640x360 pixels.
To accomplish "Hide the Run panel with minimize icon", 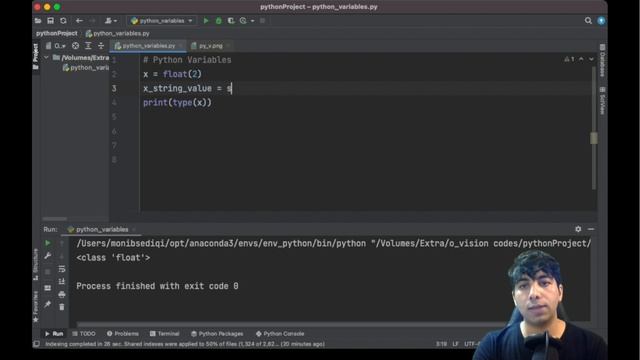I will tap(591, 229).
